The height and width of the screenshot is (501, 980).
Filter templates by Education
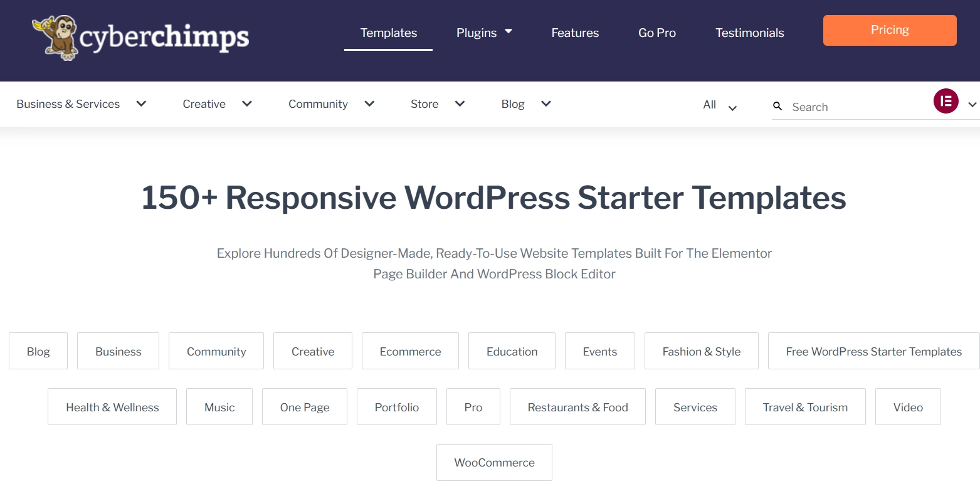pos(512,351)
